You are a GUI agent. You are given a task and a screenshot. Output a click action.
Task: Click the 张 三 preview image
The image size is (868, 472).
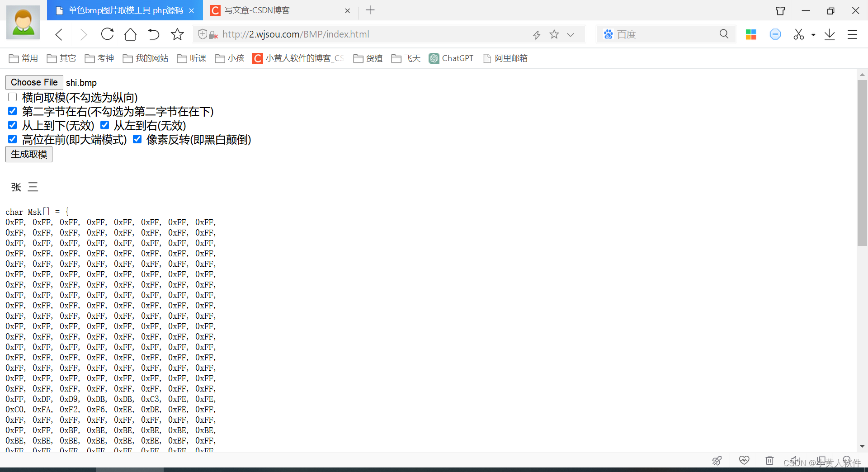pos(25,187)
